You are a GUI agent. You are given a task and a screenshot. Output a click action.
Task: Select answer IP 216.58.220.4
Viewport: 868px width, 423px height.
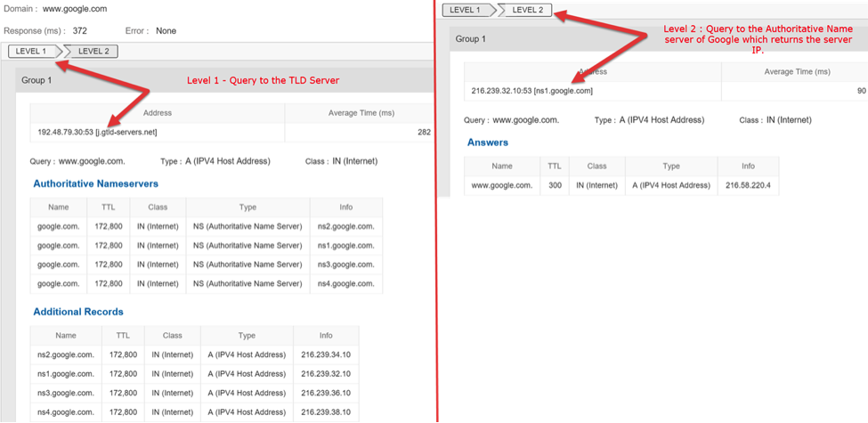[x=748, y=185]
